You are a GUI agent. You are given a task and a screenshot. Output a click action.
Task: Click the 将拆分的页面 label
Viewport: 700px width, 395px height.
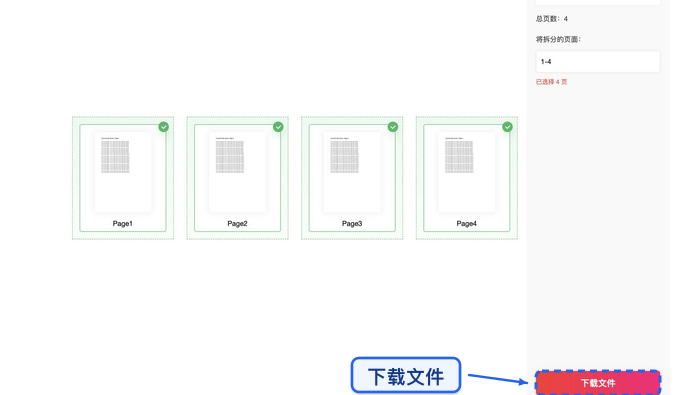coord(558,39)
